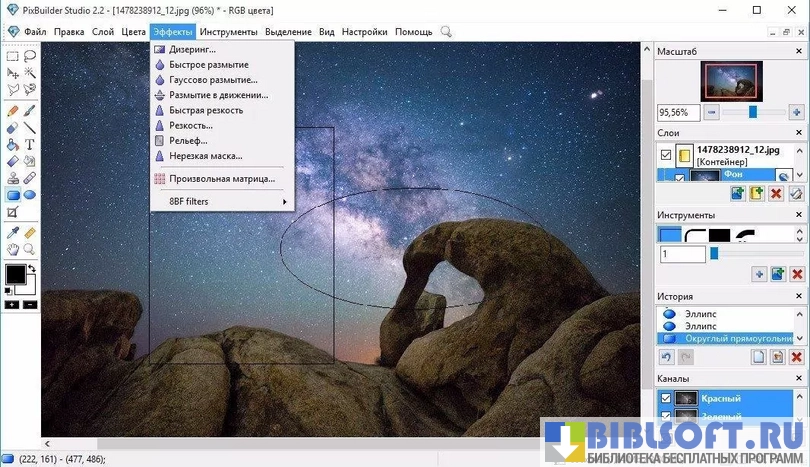Toggle visibility of 1478238912_12.jpg container layer

tap(666, 155)
